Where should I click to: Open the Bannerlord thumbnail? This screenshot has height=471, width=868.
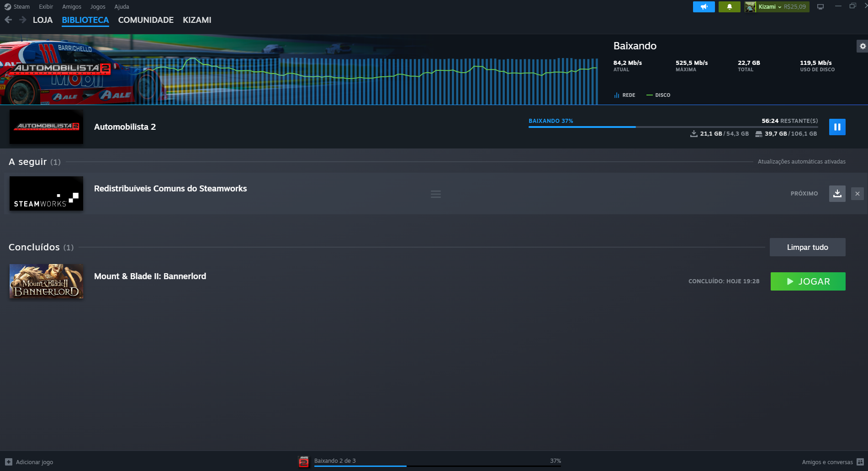[x=46, y=281]
